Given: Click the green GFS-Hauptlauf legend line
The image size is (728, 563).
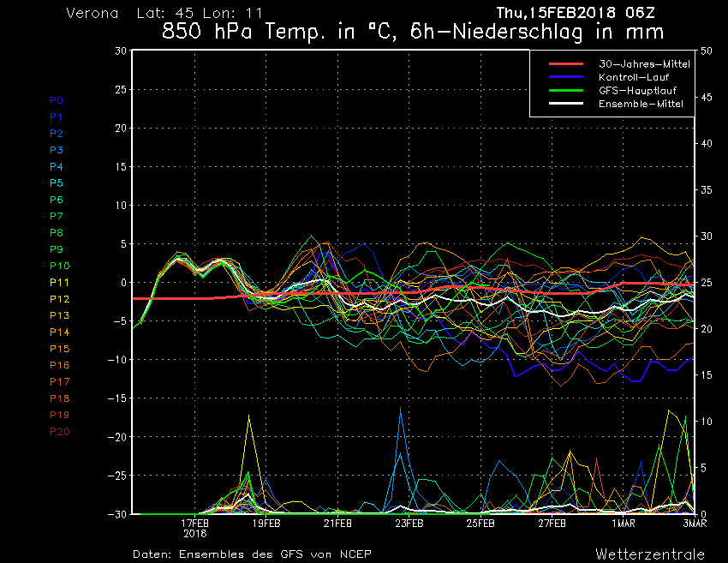Looking at the screenshot, I should point(566,90).
